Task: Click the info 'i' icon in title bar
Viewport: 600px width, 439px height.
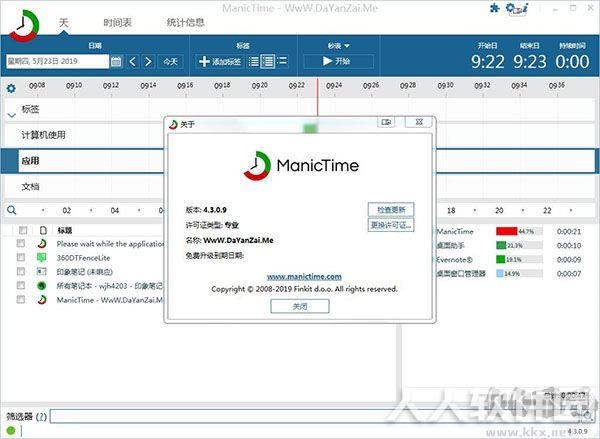Action: [x=525, y=8]
